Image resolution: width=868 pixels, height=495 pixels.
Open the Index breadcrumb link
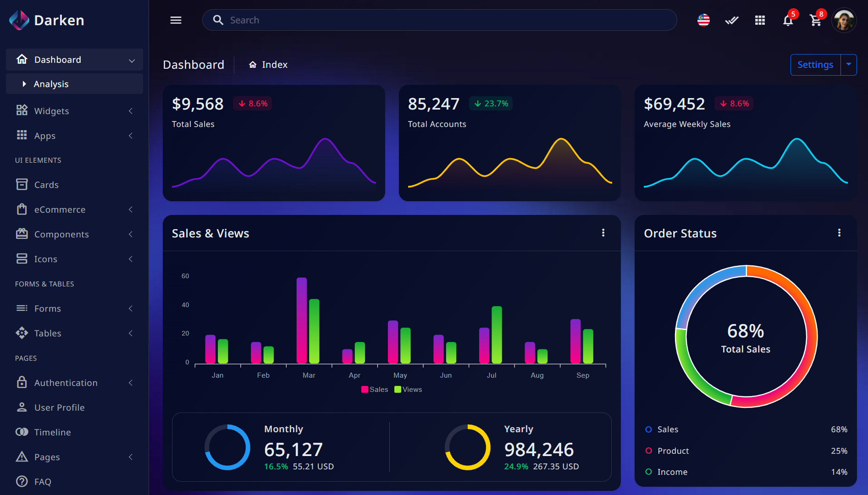coord(274,64)
